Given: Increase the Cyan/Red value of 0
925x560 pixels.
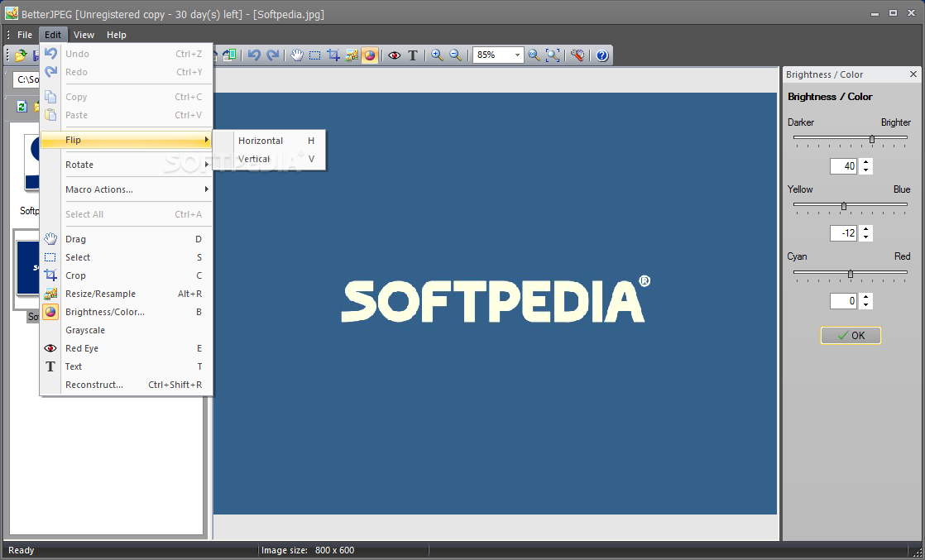Looking at the screenshot, I should (865, 298).
